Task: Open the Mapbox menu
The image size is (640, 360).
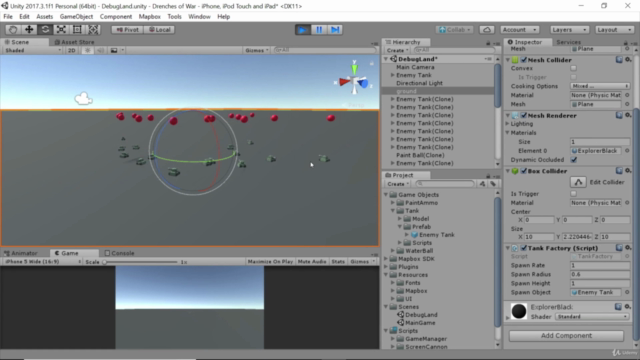Action: (x=149, y=17)
